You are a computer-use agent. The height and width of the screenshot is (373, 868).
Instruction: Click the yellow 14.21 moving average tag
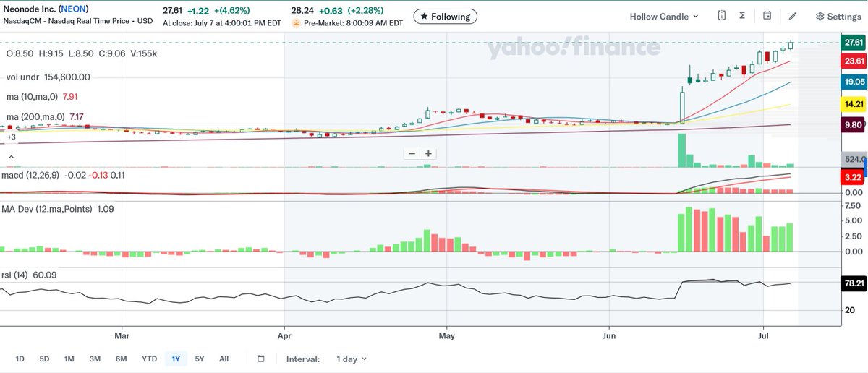(x=855, y=104)
